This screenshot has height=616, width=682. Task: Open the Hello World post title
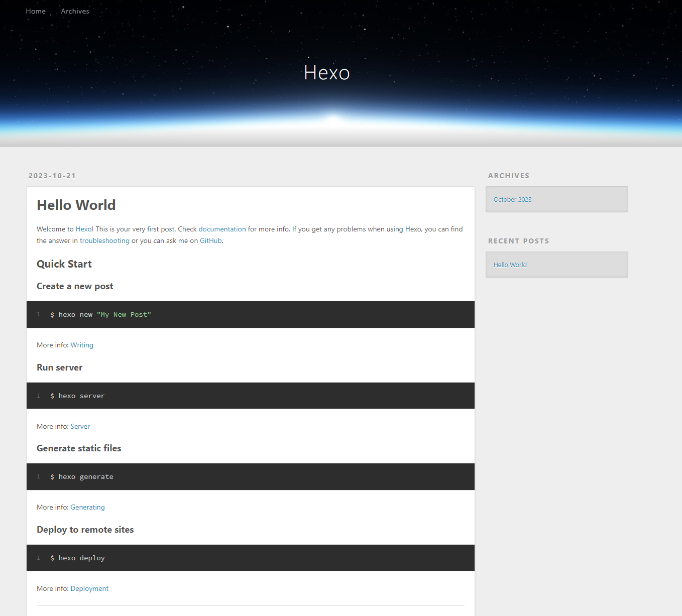tap(76, 205)
